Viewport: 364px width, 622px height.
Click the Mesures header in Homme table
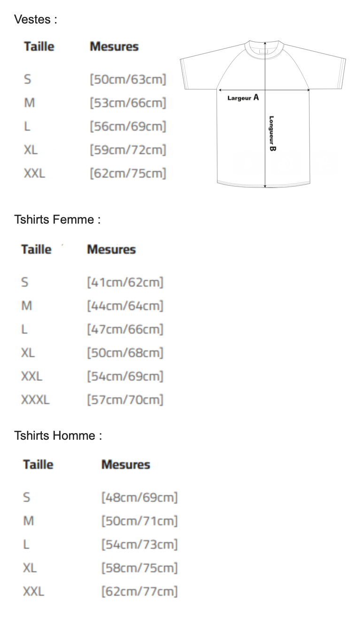126,465
